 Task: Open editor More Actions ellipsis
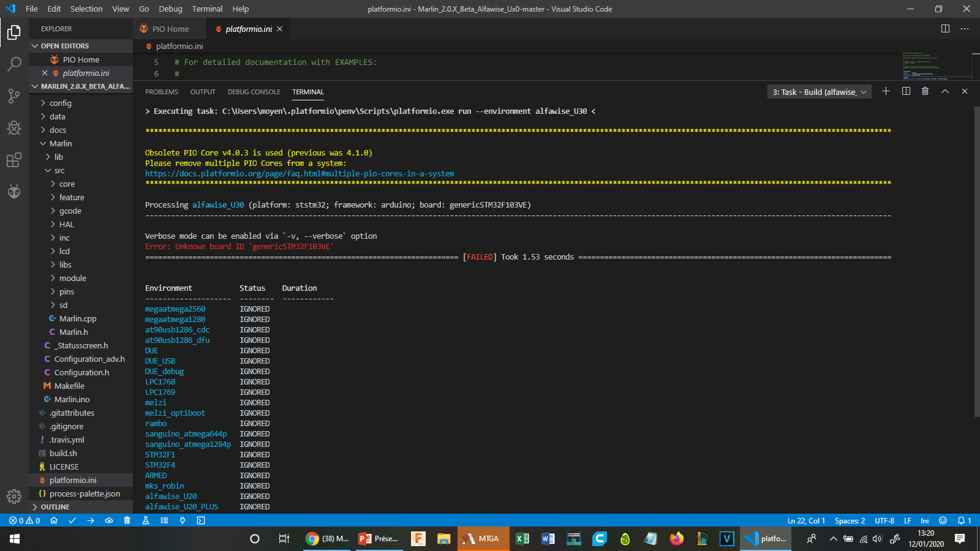click(965, 29)
